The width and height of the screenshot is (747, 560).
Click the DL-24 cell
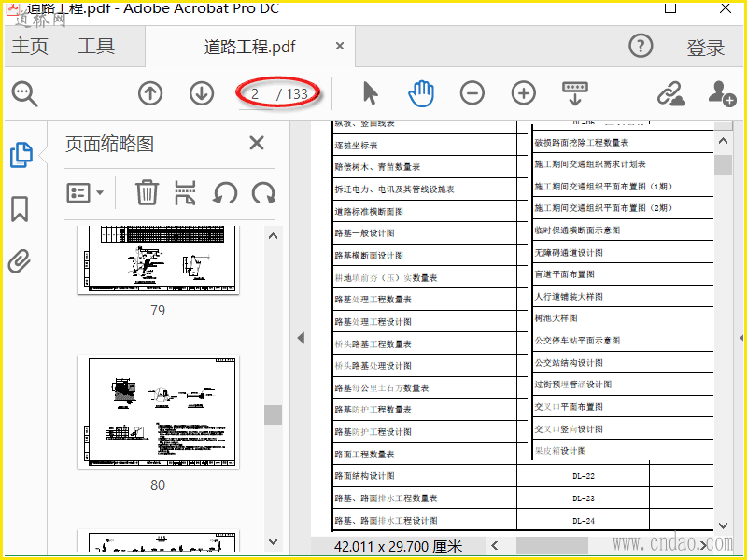583,521
